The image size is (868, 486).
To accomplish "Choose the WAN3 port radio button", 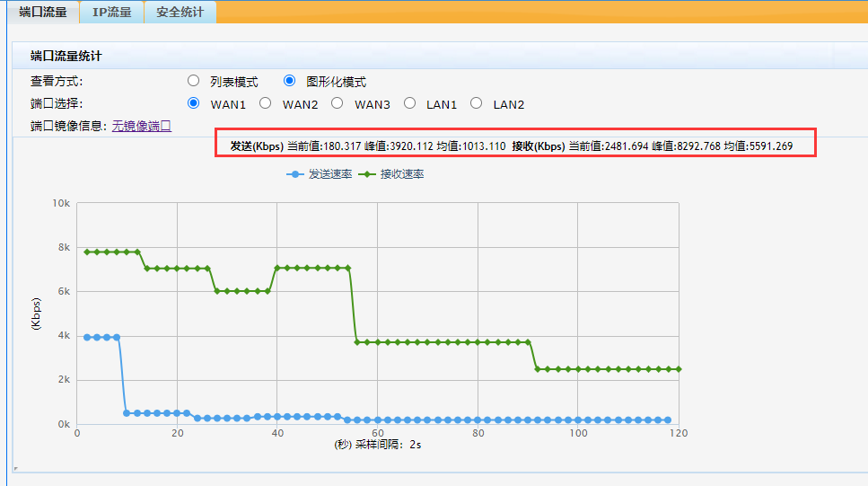I will [x=338, y=103].
